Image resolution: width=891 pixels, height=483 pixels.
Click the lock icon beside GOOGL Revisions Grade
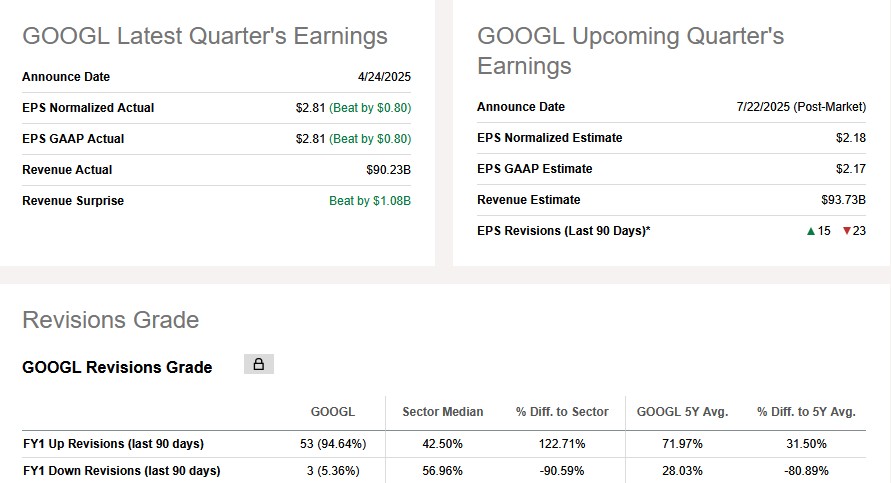258,365
